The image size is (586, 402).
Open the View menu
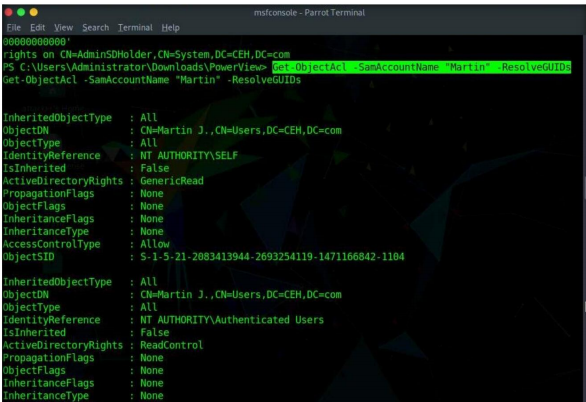click(x=63, y=28)
